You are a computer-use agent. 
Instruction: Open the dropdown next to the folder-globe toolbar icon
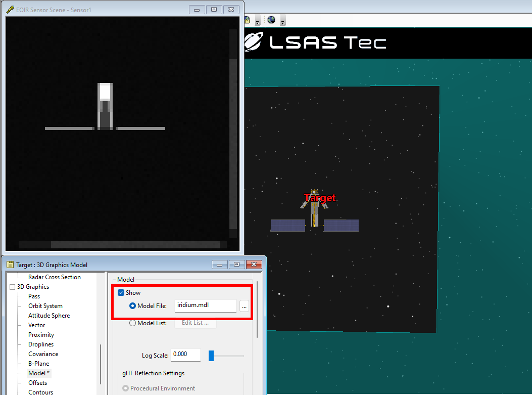(258, 22)
